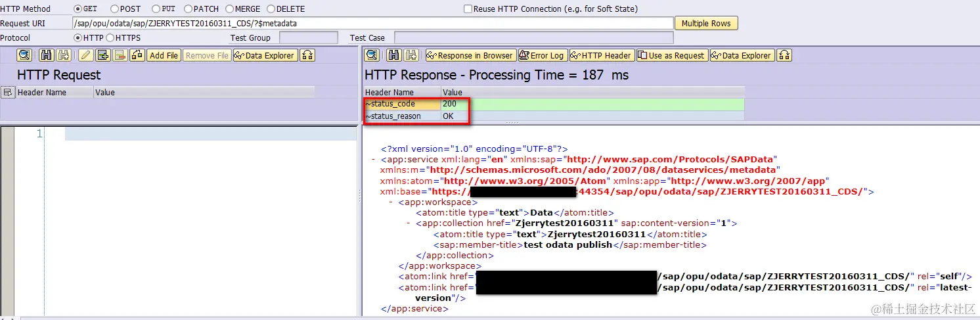Click the xml version declaration line
Viewport: 980px width, 320px height.
(x=474, y=149)
